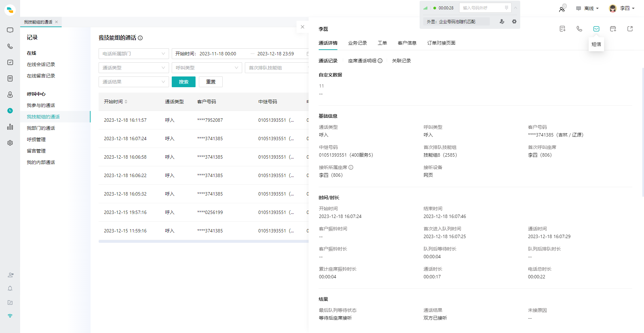Open the clock records sidebar icon
This screenshot has width=644, height=333.
coord(10,111)
